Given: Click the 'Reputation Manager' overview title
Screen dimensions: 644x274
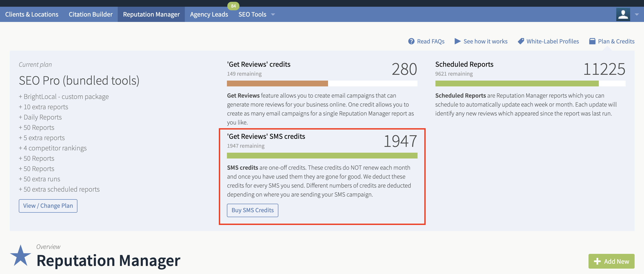Looking at the screenshot, I should (108, 261).
